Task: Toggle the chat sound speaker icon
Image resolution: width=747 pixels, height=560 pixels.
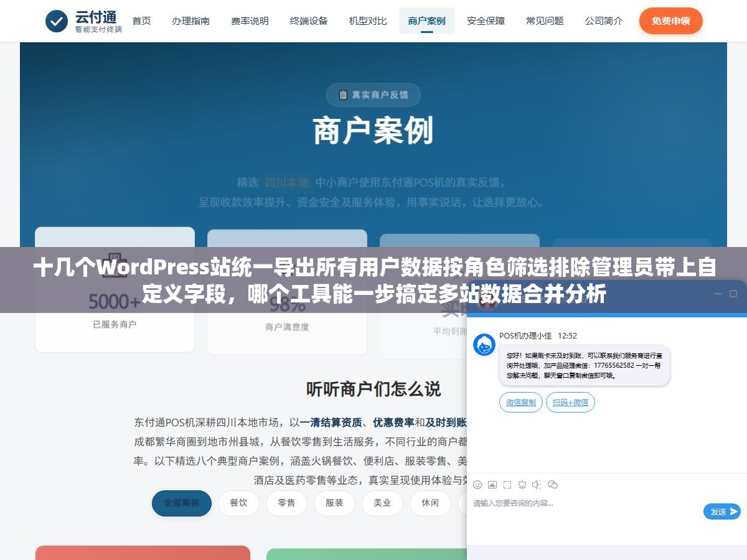Action: click(x=537, y=484)
